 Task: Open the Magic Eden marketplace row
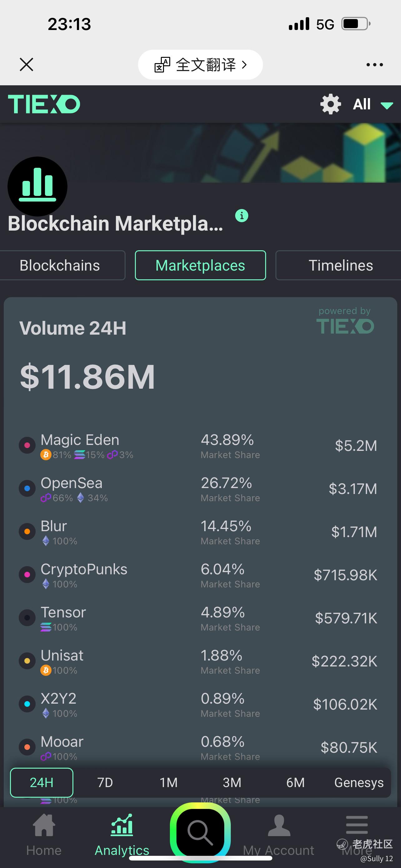(199, 446)
